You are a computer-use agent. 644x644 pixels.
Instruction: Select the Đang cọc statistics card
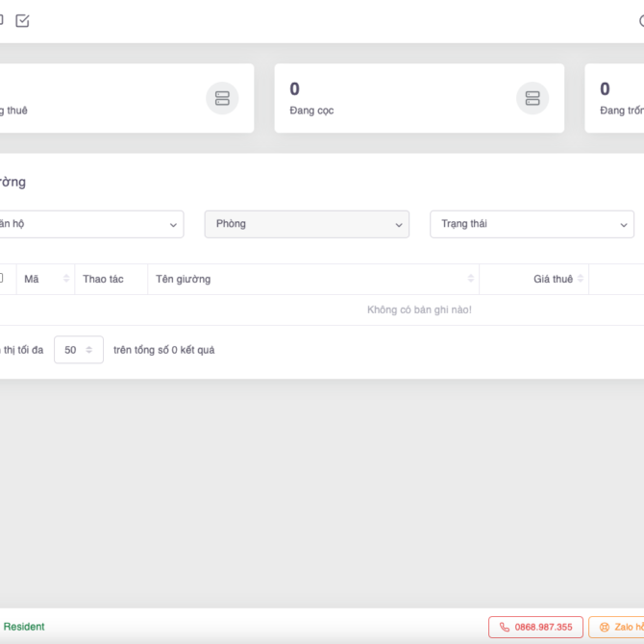click(x=418, y=98)
